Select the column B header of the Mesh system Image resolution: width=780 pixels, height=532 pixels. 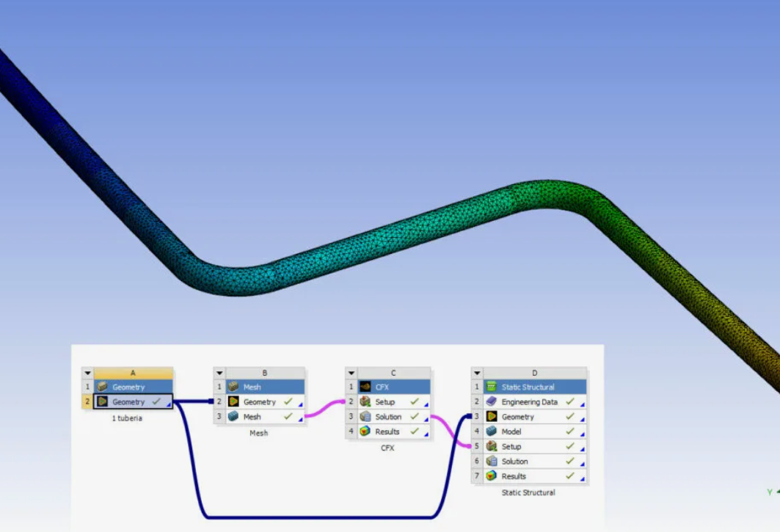tap(265, 373)
